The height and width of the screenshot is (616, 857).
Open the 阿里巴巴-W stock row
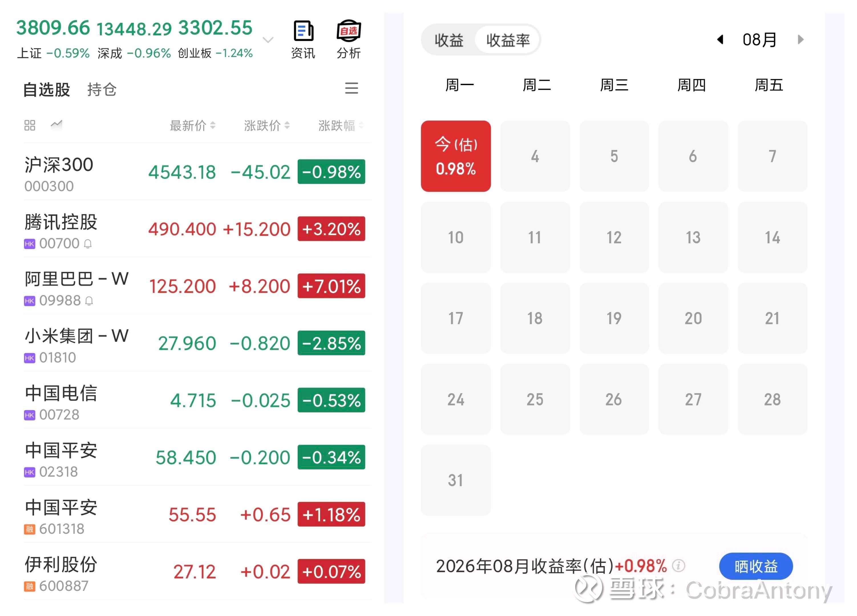pyautogui.click(x=198, y=286)
